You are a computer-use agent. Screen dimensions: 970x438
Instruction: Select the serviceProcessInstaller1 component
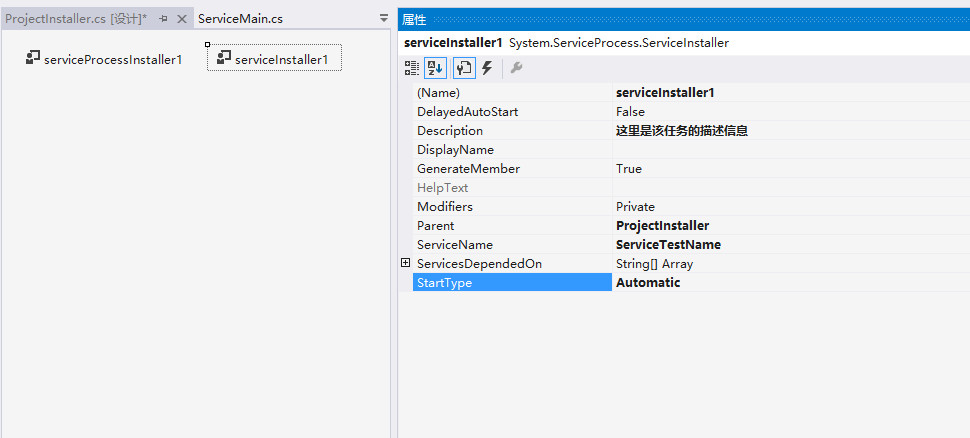104,59
